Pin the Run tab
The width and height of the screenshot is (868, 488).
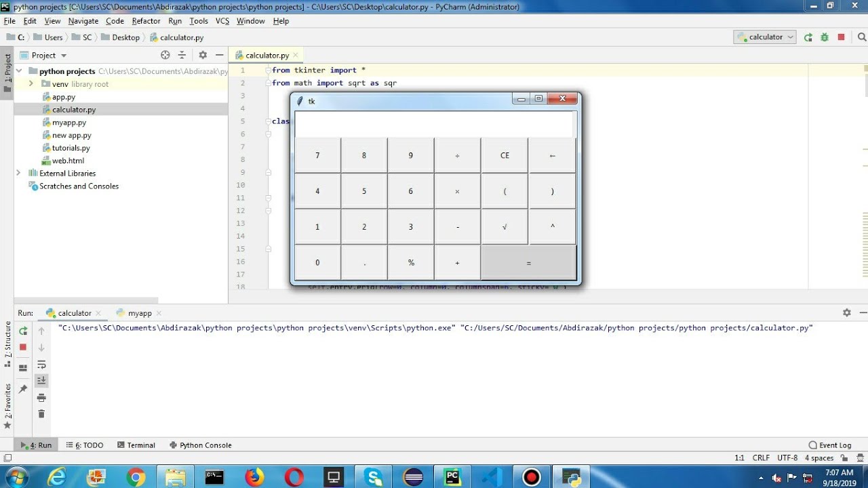(x=23, y=389)
